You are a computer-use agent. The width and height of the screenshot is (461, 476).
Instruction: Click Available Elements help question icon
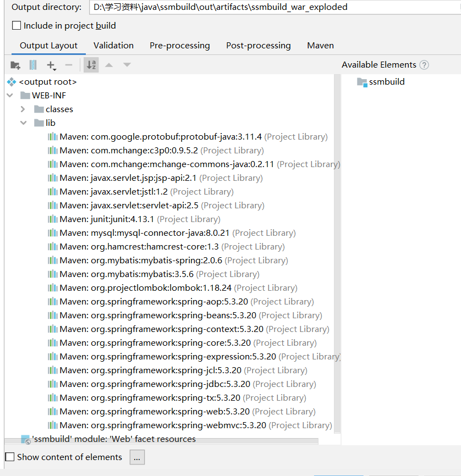(424, 65)
